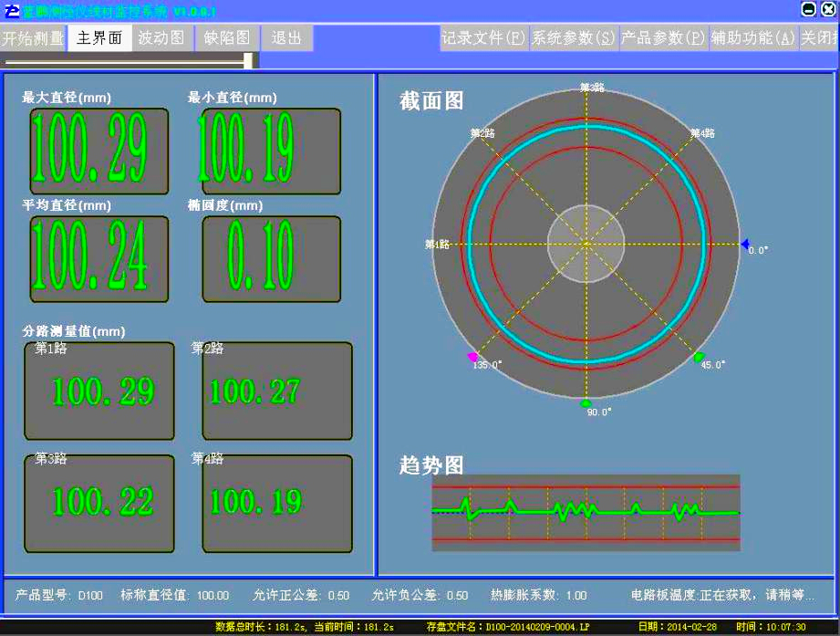Open the 波动图 fluctuation chart view
Viewport: 840px width, 636px height.
(x=161, y=37)
